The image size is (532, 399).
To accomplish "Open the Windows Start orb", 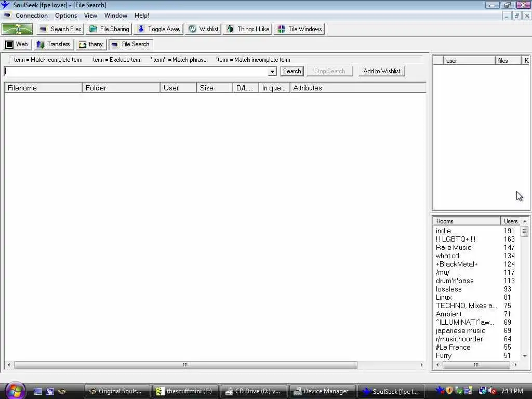I will [15, 391].
